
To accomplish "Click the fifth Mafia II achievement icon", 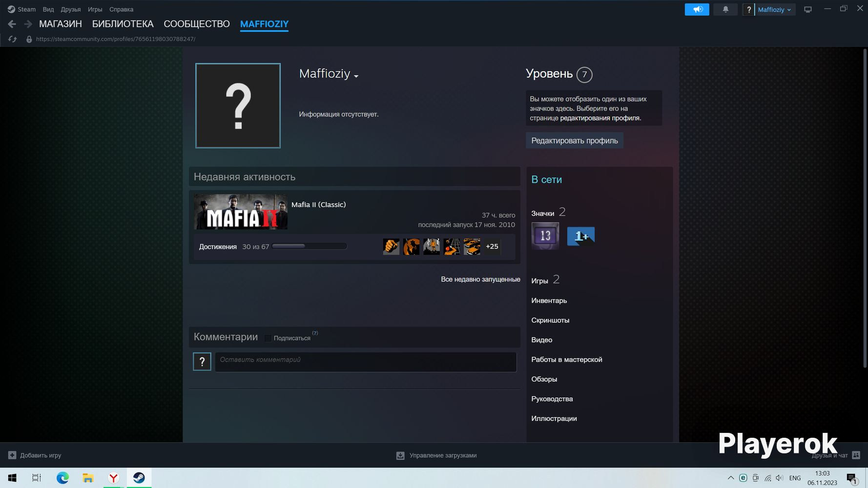I will [x=472, y=246].
